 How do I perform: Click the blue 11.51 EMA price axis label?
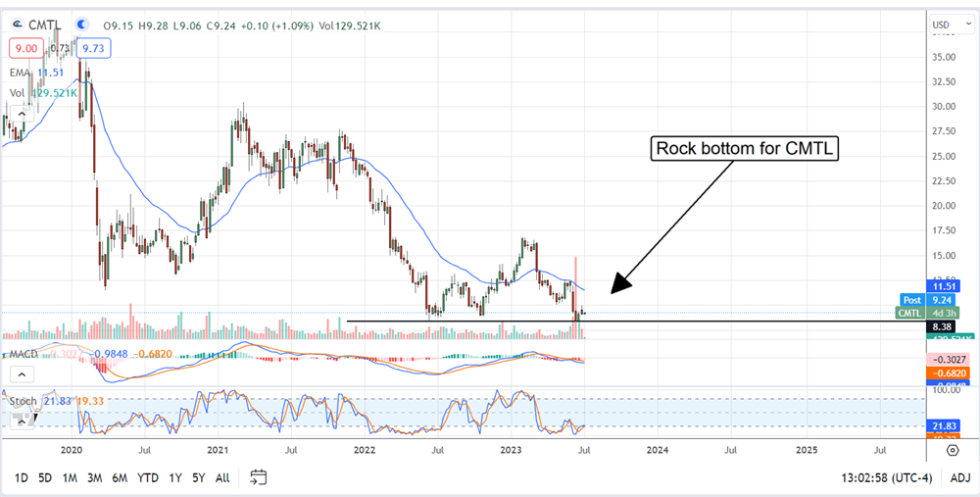coord(942,286)
